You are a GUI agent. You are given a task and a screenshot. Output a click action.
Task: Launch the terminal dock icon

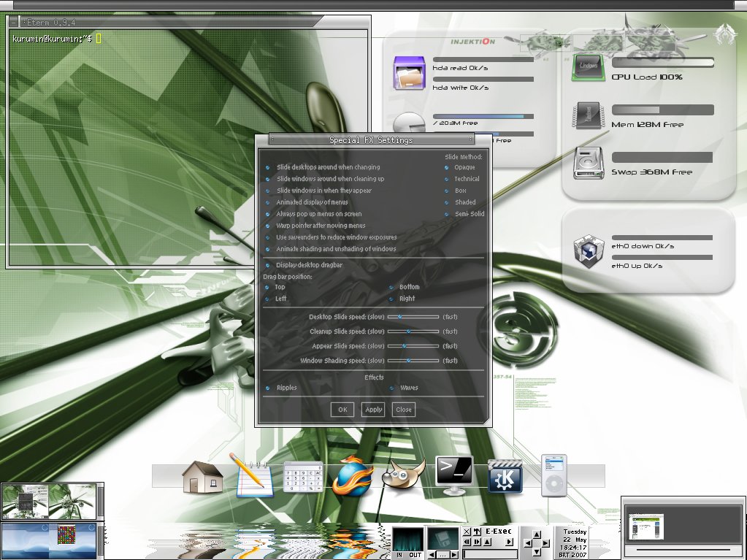click(454, 475)
